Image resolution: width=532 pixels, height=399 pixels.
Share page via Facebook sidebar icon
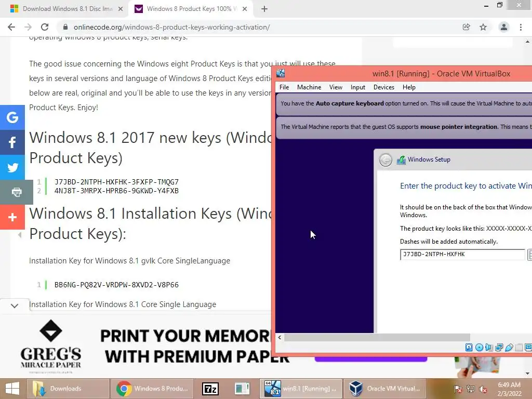[12, 142]
